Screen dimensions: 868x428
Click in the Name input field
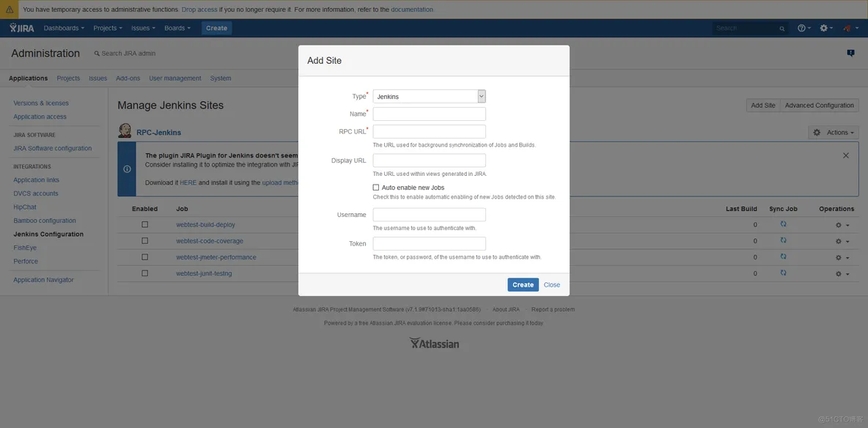coord(429,114)
